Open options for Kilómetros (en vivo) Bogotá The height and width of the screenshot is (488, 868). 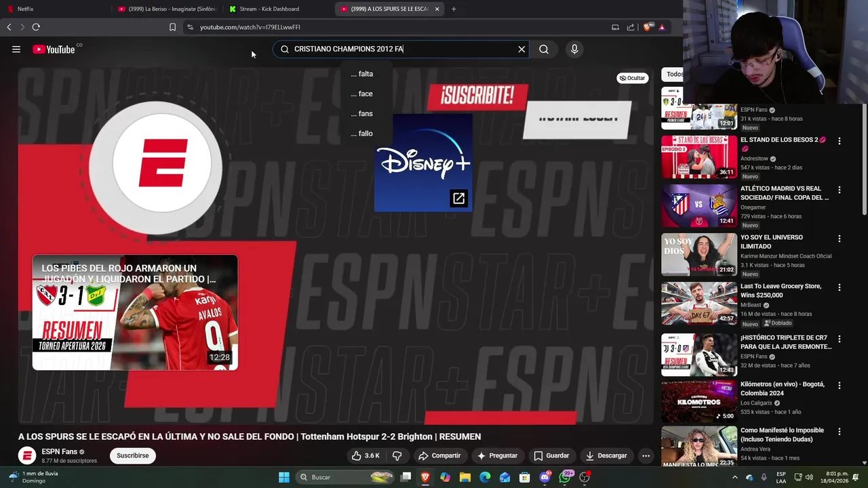pyautogui.click(x=840, y=385)
